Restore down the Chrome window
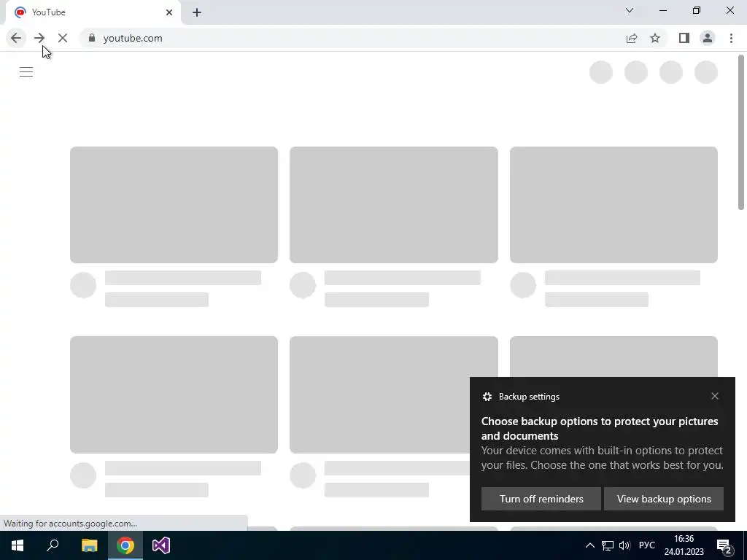 point(697,10)
